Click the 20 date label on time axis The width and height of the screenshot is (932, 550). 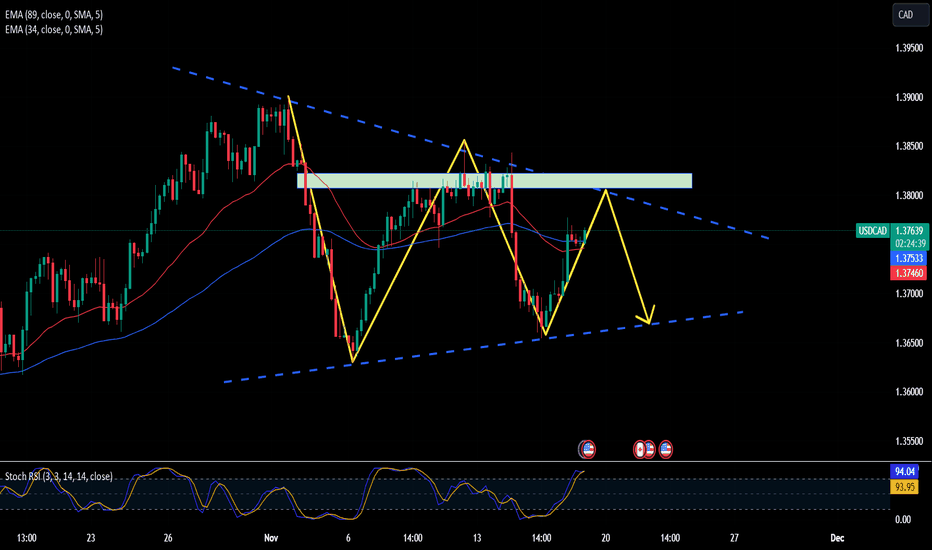(606, 538)
